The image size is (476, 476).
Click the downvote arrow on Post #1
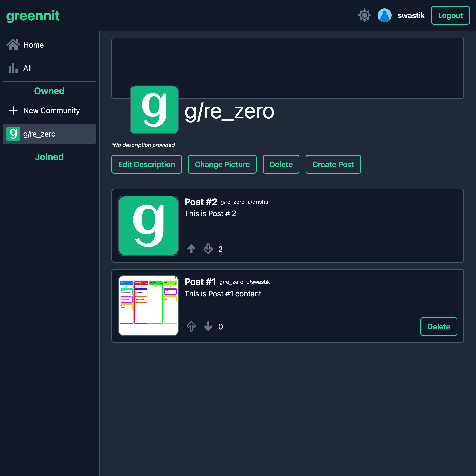tap(208, 326)
